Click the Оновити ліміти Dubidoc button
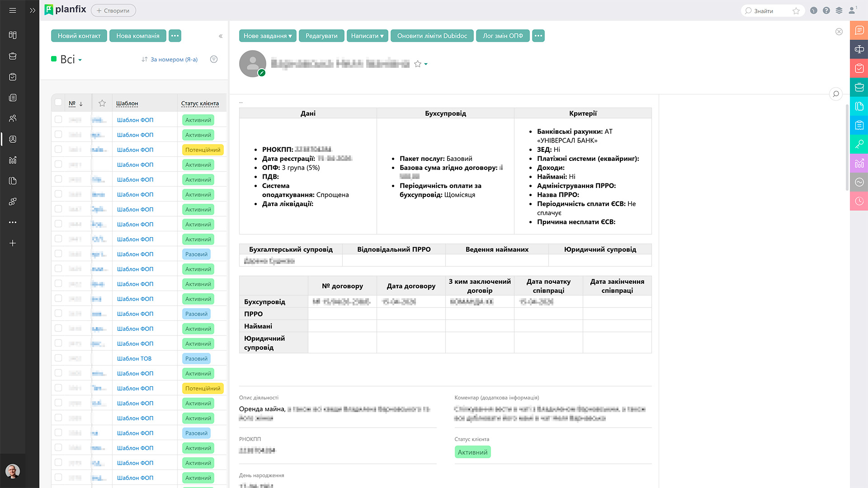868x488 pixels. coord(432,36)
